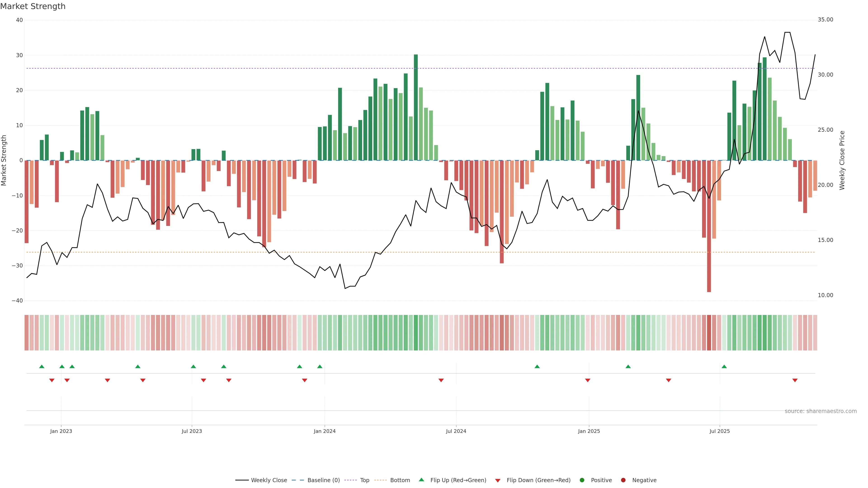Click the last red flip-down marker in late 2025
The height and width of the screenshot is (488, 868).
(795, 380)
